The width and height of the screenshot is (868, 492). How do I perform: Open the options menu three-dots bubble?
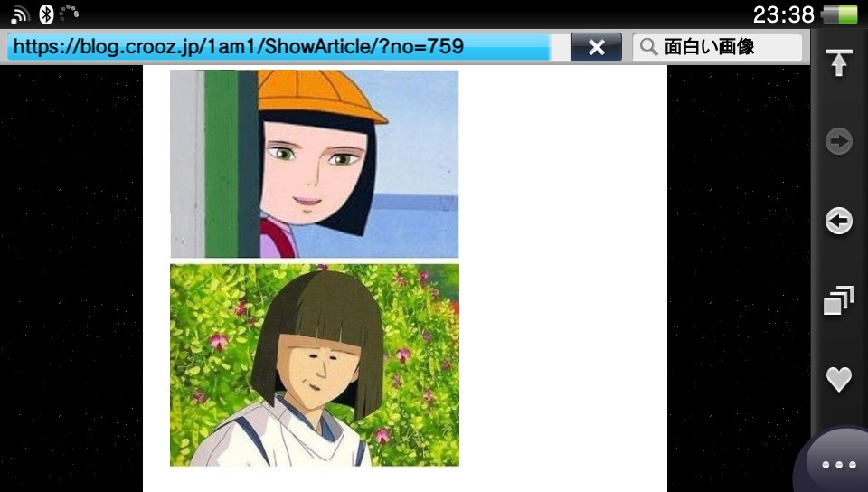click(838, 464)
